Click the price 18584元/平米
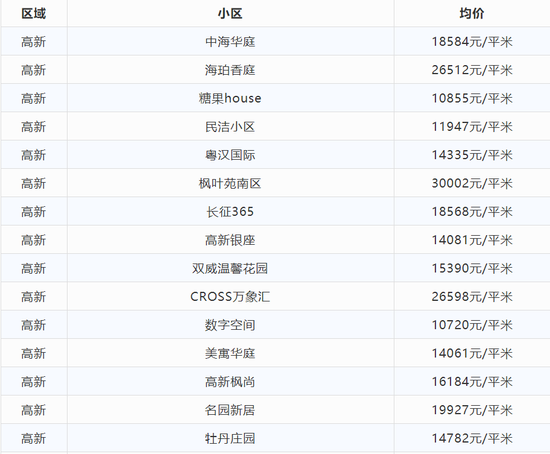Image resolution: width=550 pixels, height=454 pixels. 472,42
